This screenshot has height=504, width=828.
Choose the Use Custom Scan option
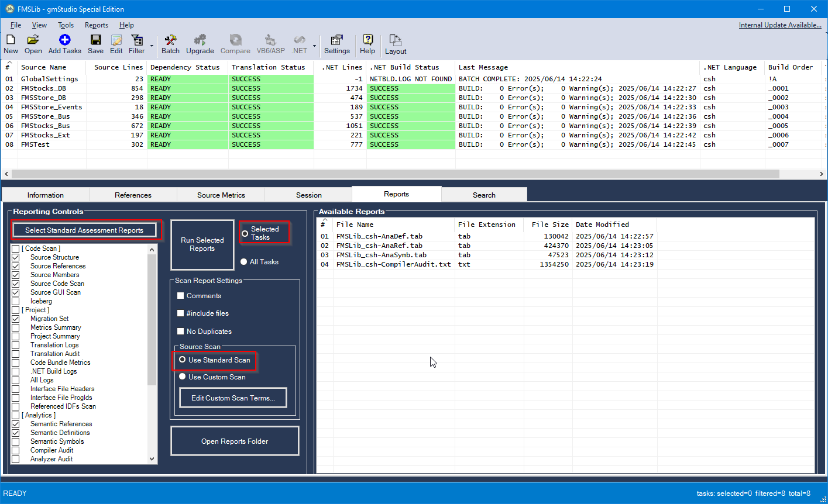(x=183, y=377)
